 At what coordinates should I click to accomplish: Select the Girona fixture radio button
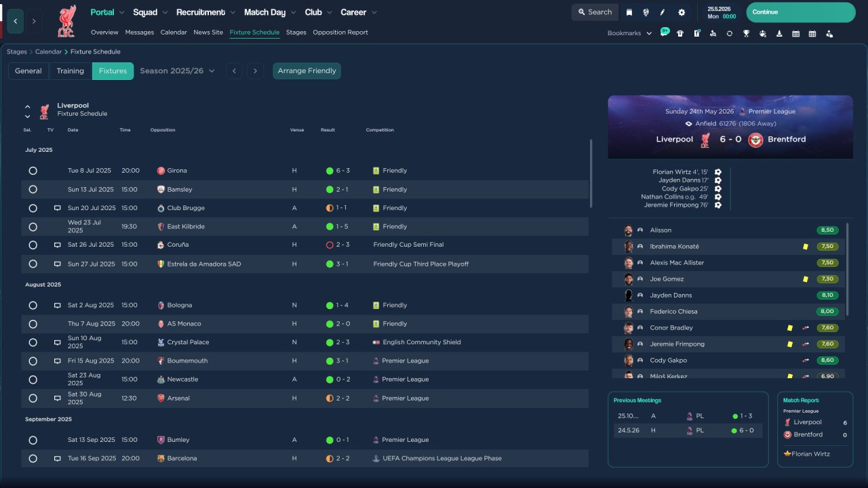[33, 171]
